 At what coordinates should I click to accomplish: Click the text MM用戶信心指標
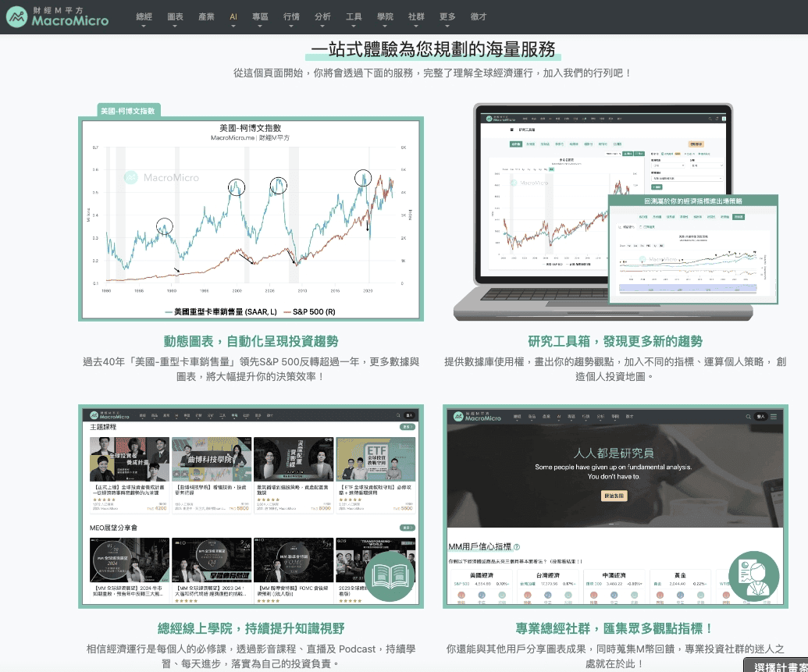pyautogui.click(x=480, y=547)
